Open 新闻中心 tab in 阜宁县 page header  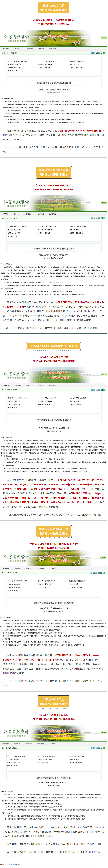tap(17, 386)
